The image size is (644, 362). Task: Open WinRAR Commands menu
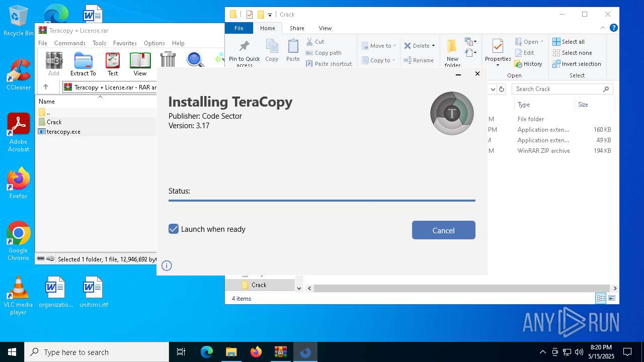70,43
